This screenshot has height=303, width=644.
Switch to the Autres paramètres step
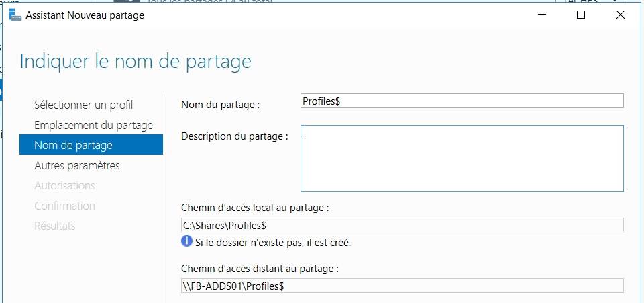[x=77, y=165]
